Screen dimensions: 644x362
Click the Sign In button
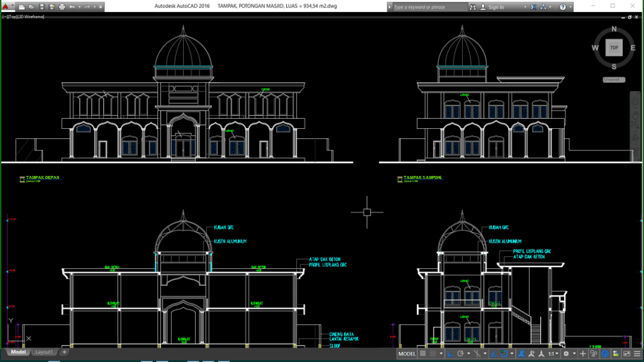(x=496, y=7)
